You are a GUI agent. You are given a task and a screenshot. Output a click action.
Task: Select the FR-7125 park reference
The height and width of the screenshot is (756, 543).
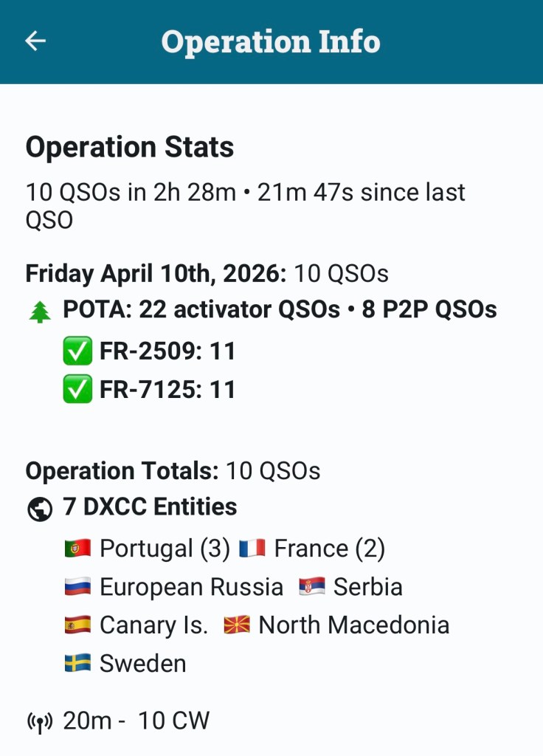(148, 389)
